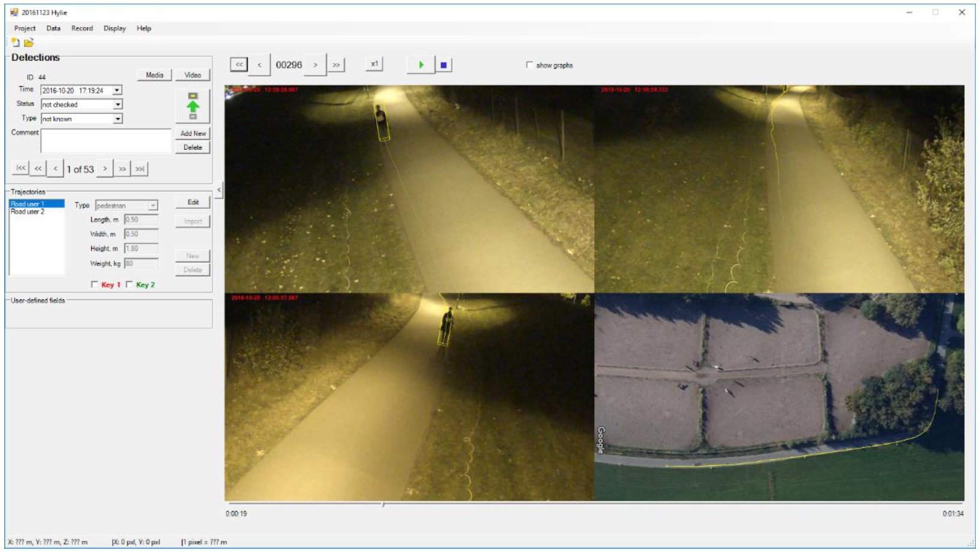Click the "1 of 53" record counter
This screenshot has width=980, height=553.
click(x=80, y=169)
